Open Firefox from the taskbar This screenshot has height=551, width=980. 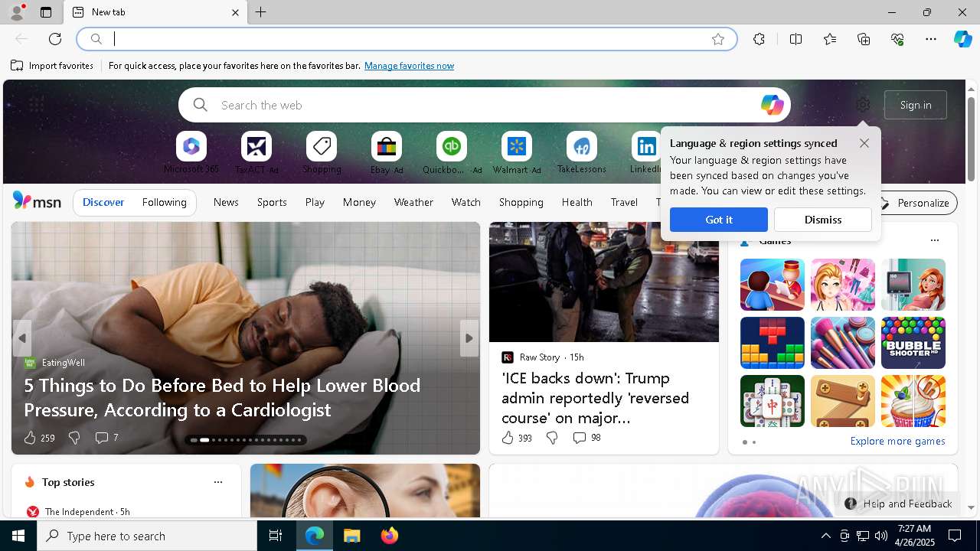[390, 536]
